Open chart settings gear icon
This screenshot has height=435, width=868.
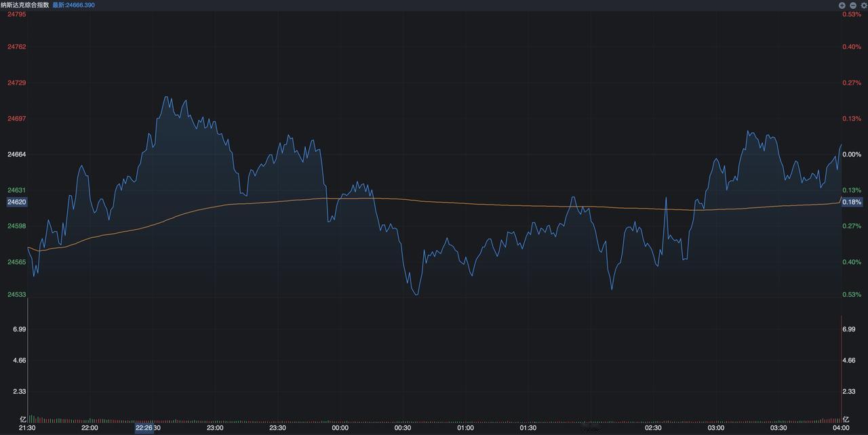point(863,5)
